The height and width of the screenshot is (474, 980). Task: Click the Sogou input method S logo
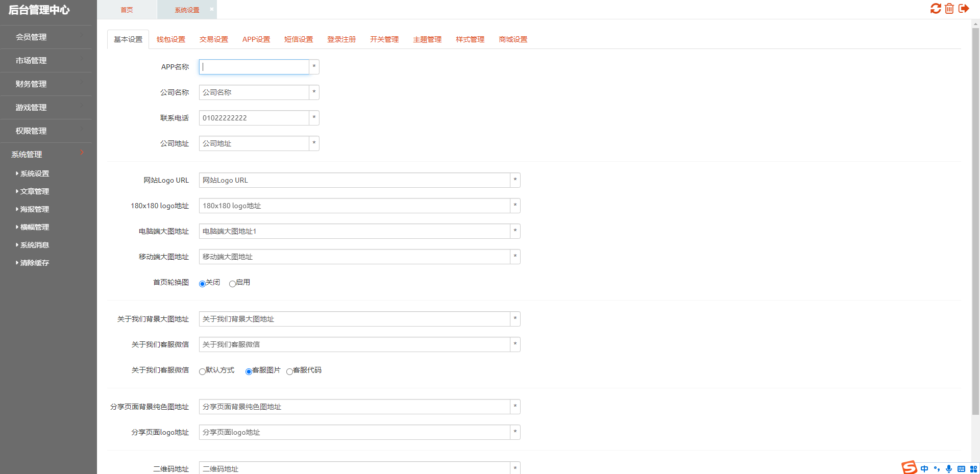click(909, 467)
